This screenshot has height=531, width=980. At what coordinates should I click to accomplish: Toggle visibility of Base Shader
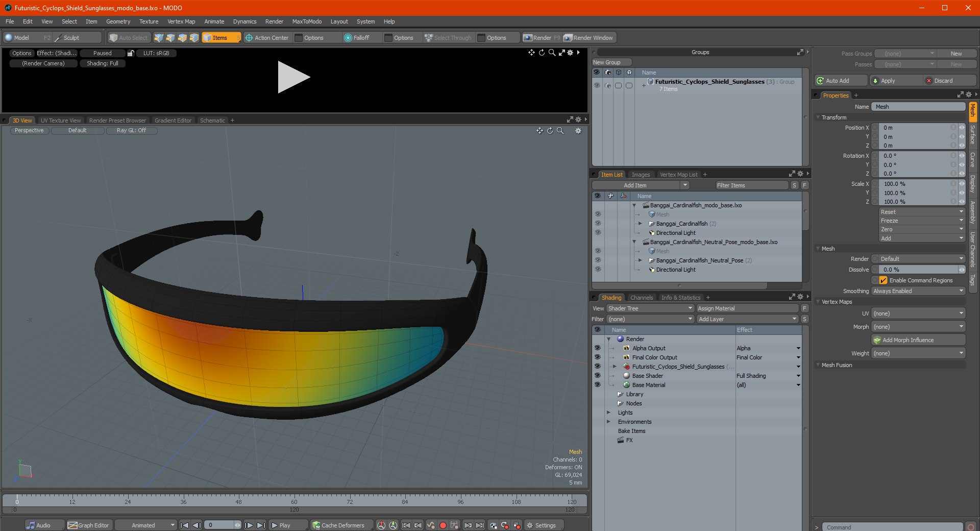point(597,376)
